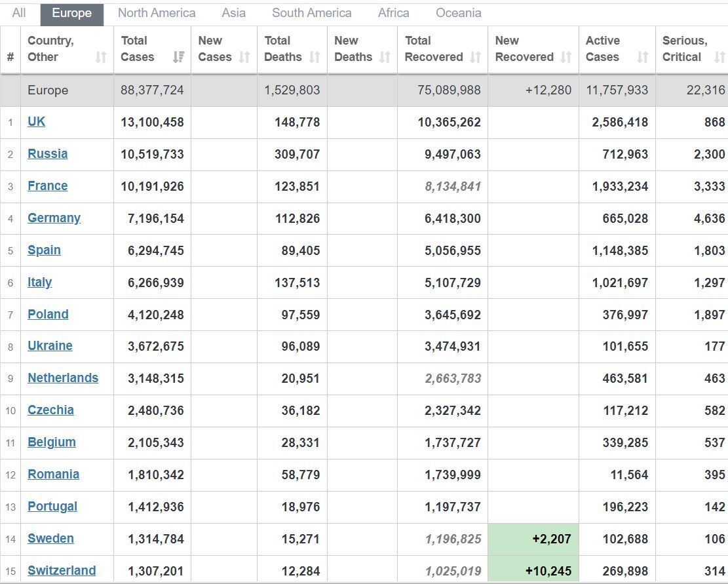The image size is (728, 584).
Task: Click New Deaths column sort icon
Action: pyautogui.click(x=385, y=58)
